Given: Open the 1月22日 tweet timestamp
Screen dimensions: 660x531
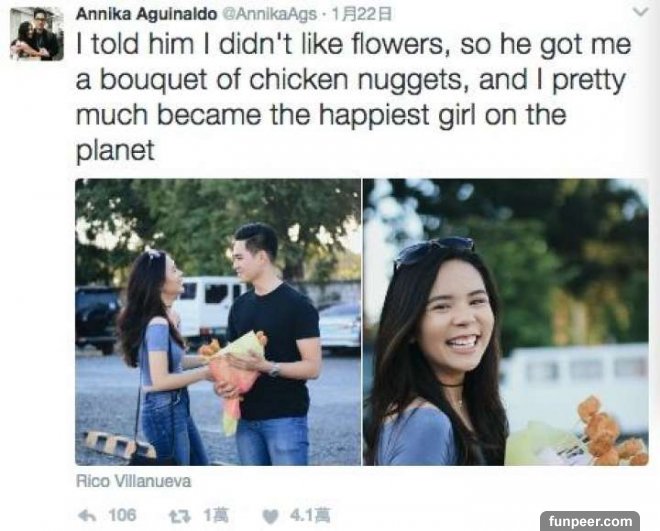Looking at the screenshot, I should [x=362, y=15].
